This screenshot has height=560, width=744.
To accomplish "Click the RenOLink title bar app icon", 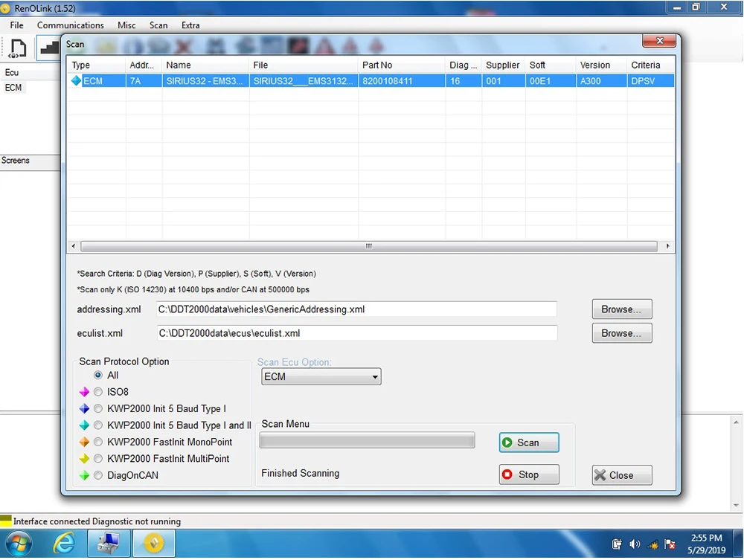I will click(x=5, y=8).
